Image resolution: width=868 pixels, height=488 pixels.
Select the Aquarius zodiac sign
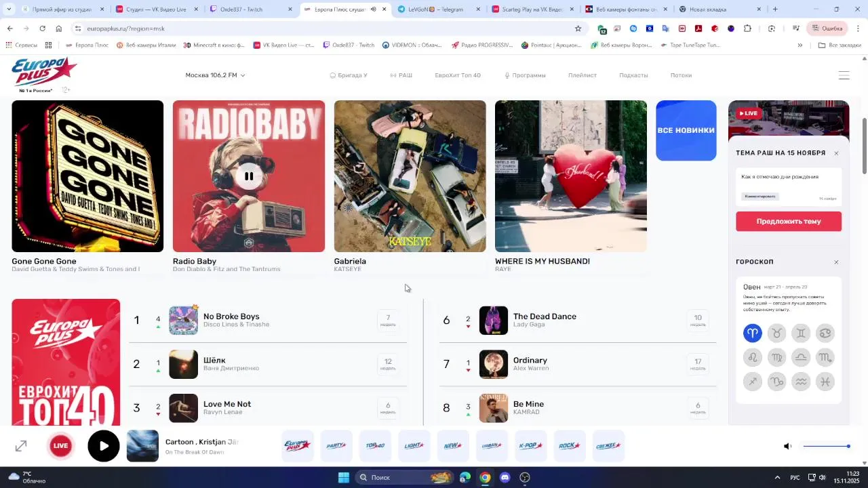pyautogui.click(x=802, y=382)
